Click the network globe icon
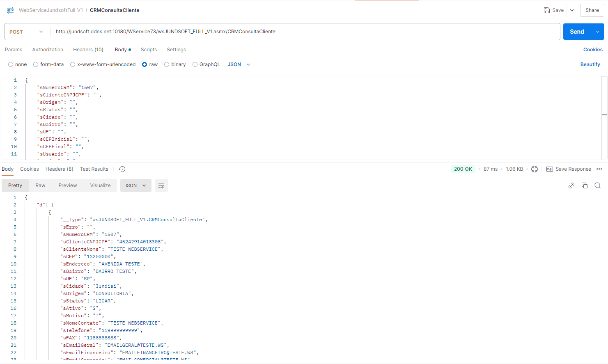The height and width of the screenshot is (364, 608). point(535,169)
